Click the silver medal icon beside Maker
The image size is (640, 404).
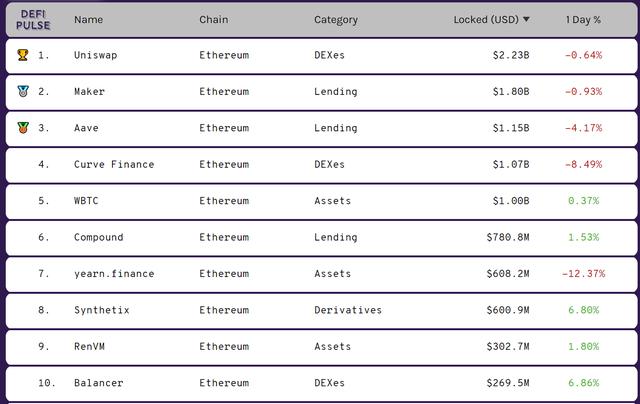point(23,91)
